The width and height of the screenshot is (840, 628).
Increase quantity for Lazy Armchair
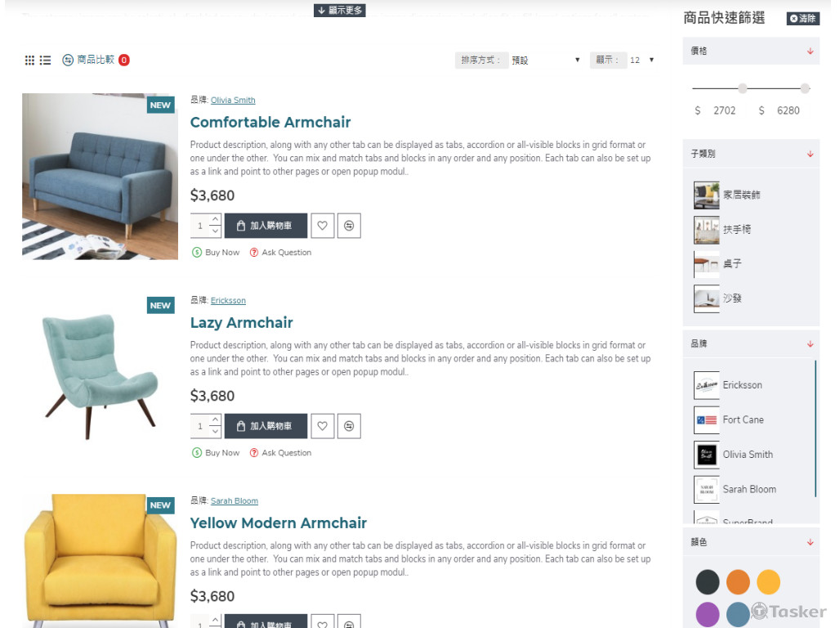216,419
